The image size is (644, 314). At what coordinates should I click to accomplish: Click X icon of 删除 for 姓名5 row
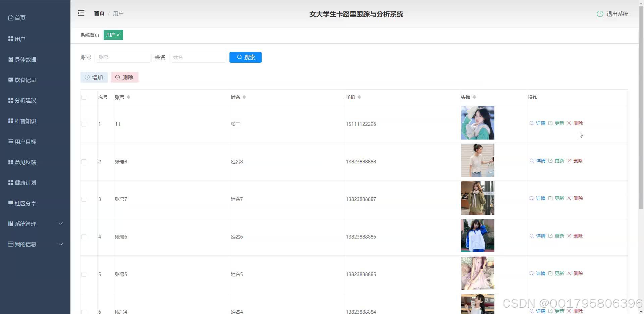coord(569,273)
